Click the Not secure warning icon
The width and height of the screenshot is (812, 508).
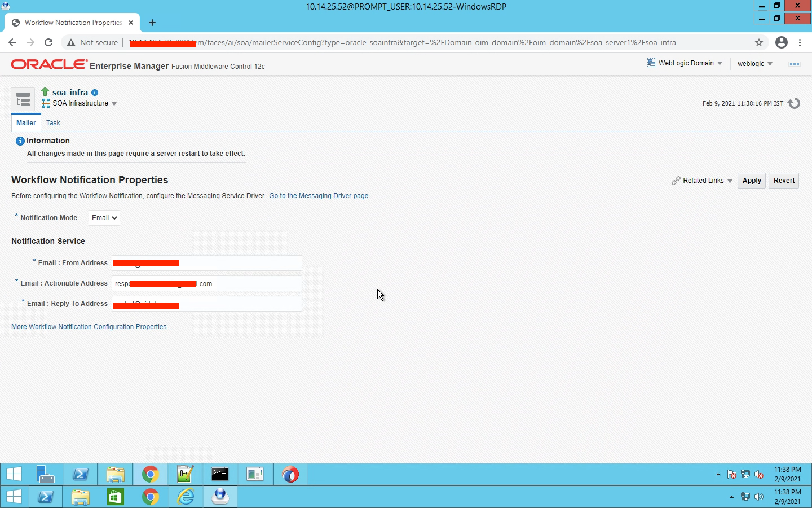pyautogui.click(x=70, y=42)
